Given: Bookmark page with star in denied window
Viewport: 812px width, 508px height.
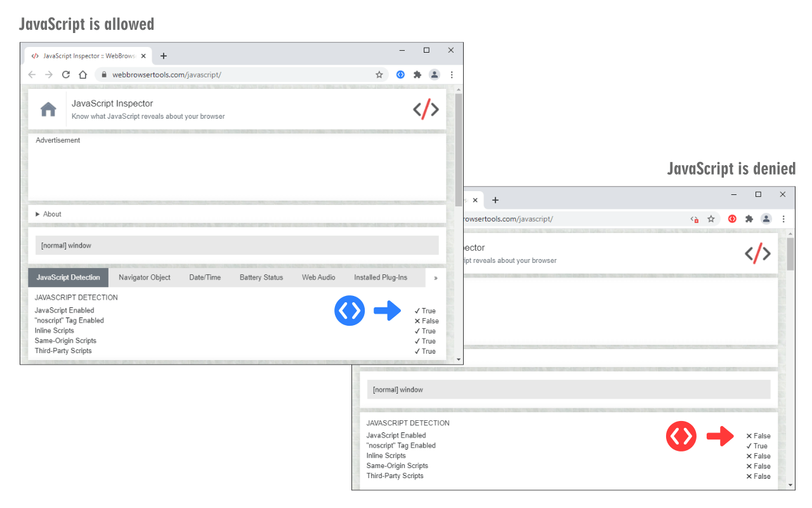Looking at the screenshot, I should (x=711, y=218).
